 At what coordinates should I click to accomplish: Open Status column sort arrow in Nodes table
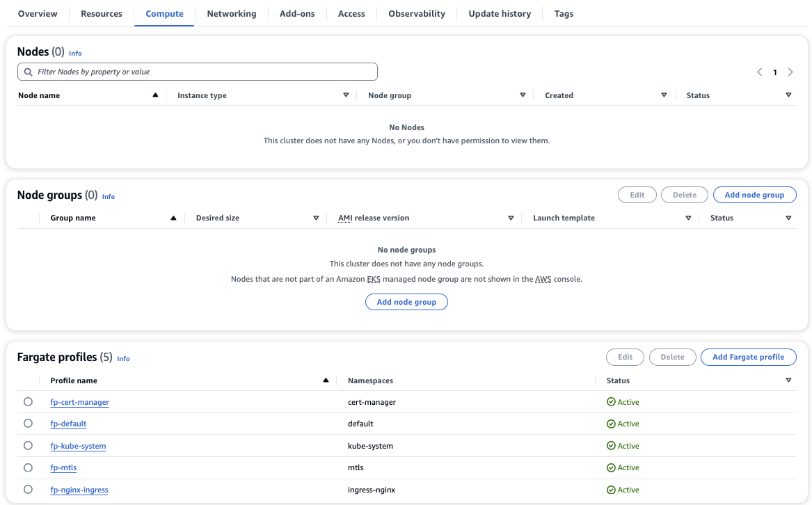[x=789, y=95]
